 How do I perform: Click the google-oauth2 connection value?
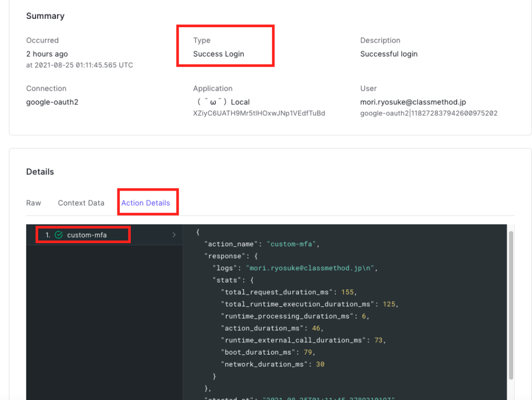click(52, 102)
